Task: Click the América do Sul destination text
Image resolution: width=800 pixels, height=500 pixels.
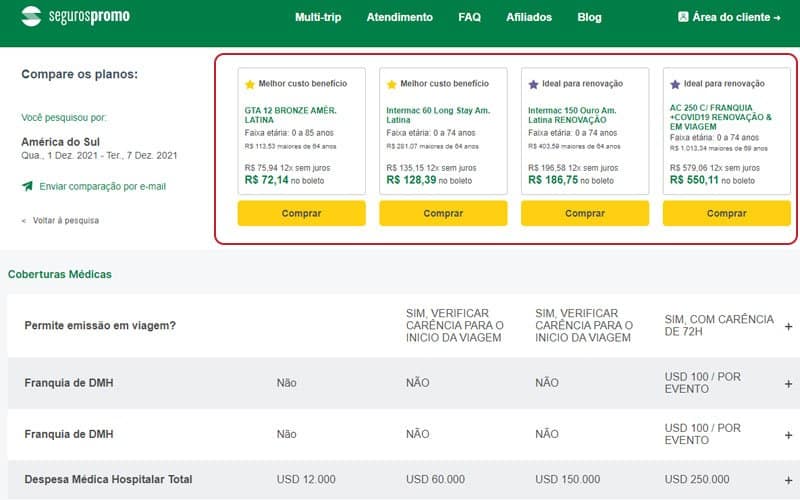Action: [x=60, y=142]
